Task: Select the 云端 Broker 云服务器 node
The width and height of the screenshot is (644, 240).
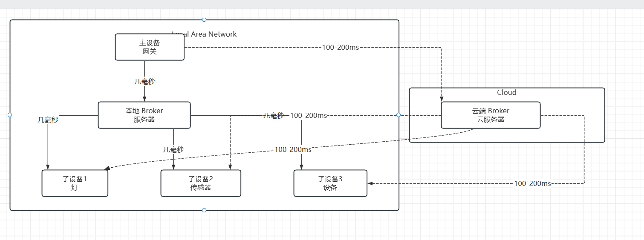Action: click(491, 115)
